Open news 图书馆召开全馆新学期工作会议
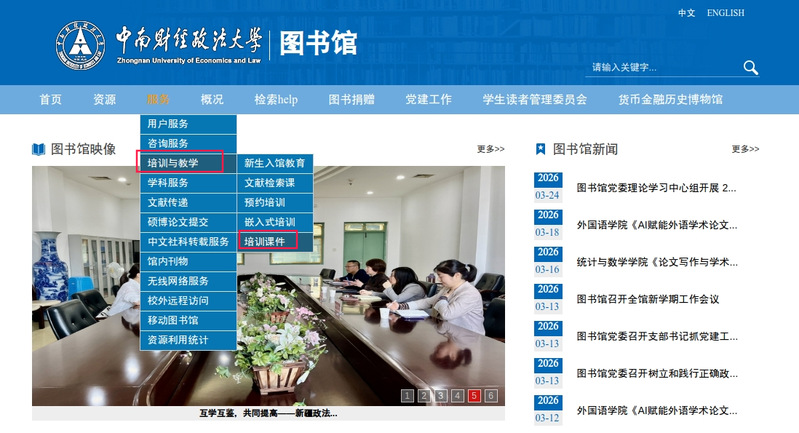Viewport: 799px width, 433px height. (648, 299)
